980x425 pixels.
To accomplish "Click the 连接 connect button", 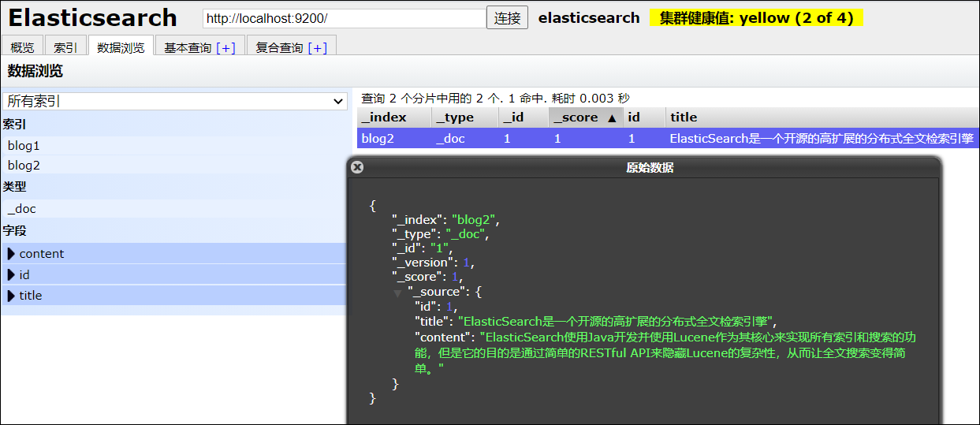I will (x=508, y=18).
